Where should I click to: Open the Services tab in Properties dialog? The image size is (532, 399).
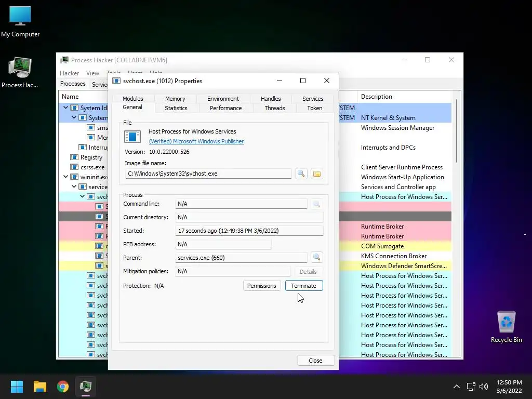tap(312, 98)
